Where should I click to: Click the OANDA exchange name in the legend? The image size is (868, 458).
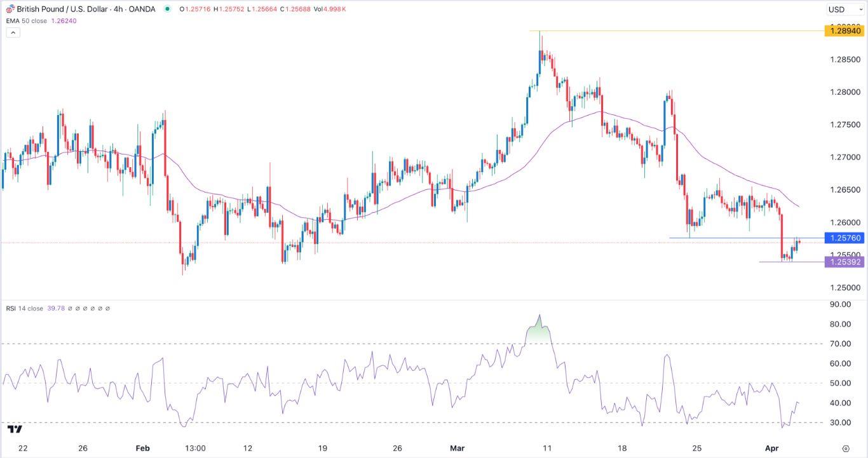pos(143,8)
